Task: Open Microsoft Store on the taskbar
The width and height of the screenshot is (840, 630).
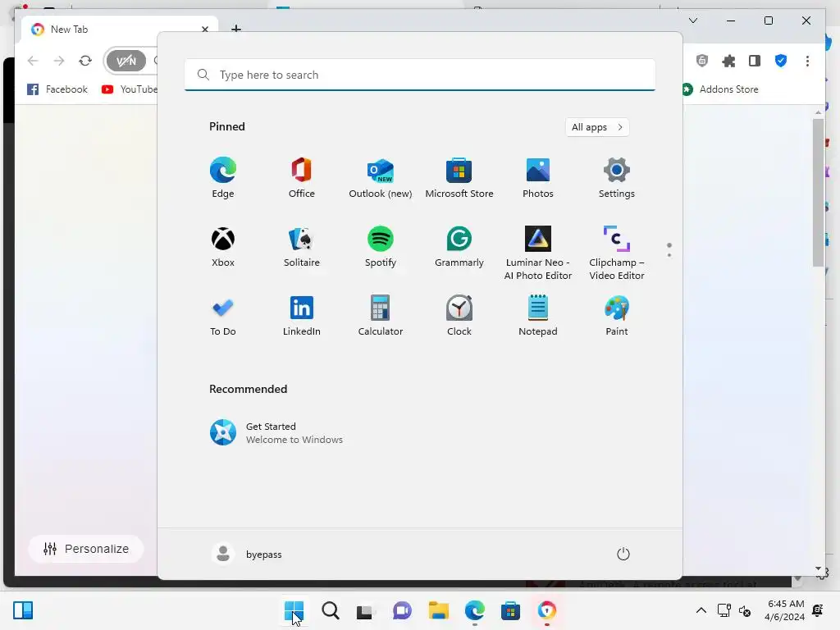Action: point(510,610)
